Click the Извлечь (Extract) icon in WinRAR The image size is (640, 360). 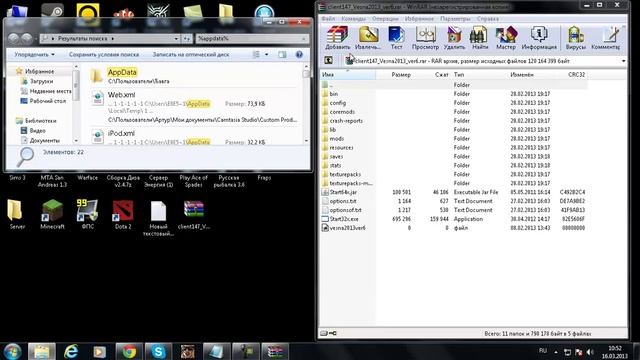[368, 38]
